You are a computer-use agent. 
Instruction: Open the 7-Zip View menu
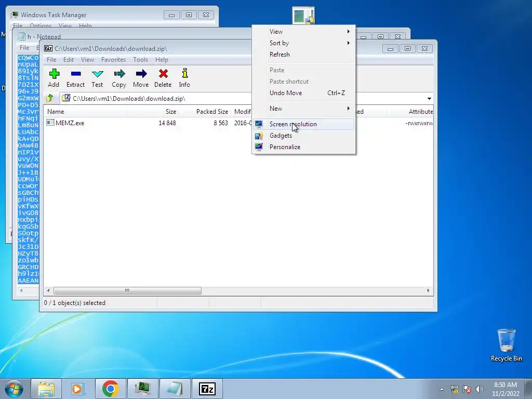[87, 60]
